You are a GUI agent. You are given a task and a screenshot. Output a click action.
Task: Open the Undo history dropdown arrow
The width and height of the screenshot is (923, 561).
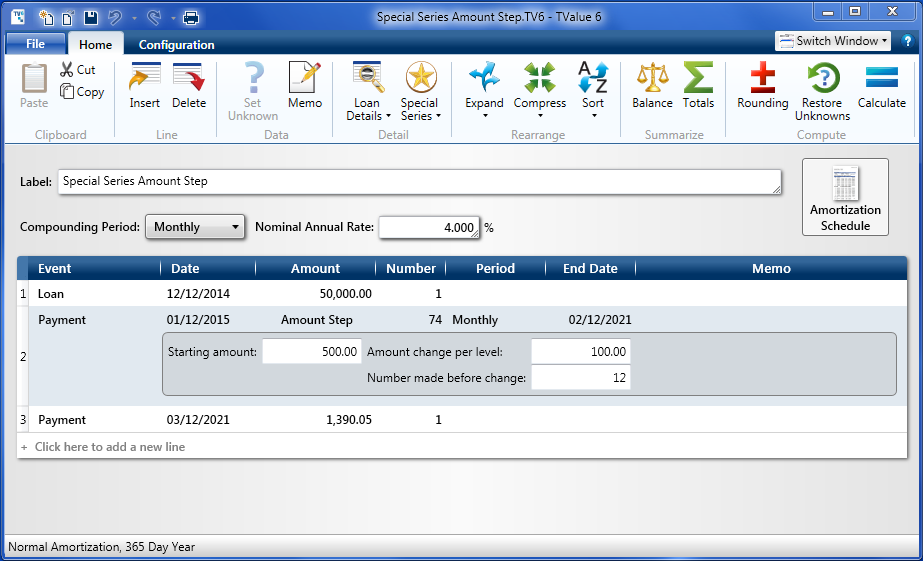click(x=134, y=18)
